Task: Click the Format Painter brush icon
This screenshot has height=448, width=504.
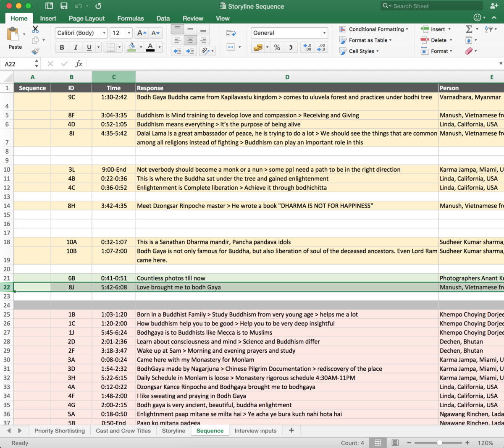Action: (x=35, y=51)
